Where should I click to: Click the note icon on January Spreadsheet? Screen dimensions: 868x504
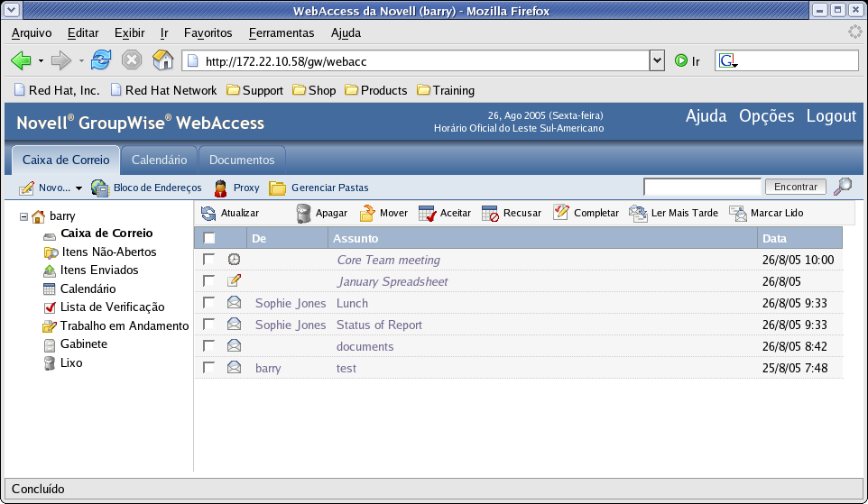[235, 280]
